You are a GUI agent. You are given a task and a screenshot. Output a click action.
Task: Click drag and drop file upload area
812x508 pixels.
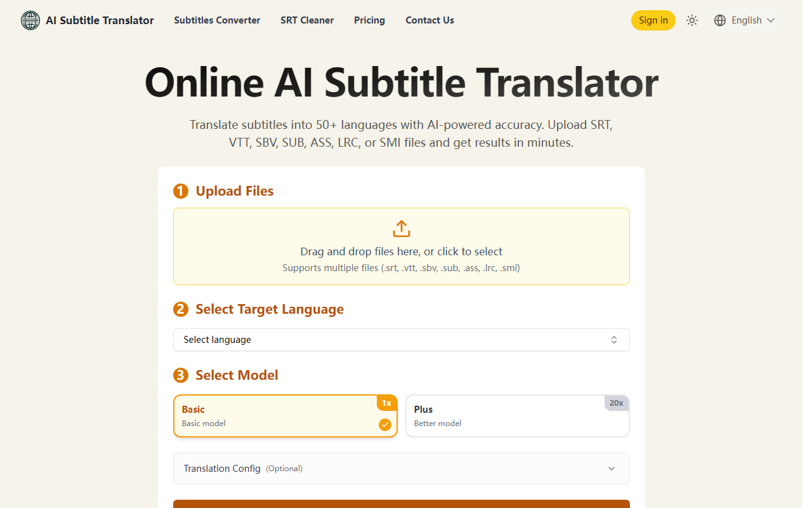(x=402, y=246)
